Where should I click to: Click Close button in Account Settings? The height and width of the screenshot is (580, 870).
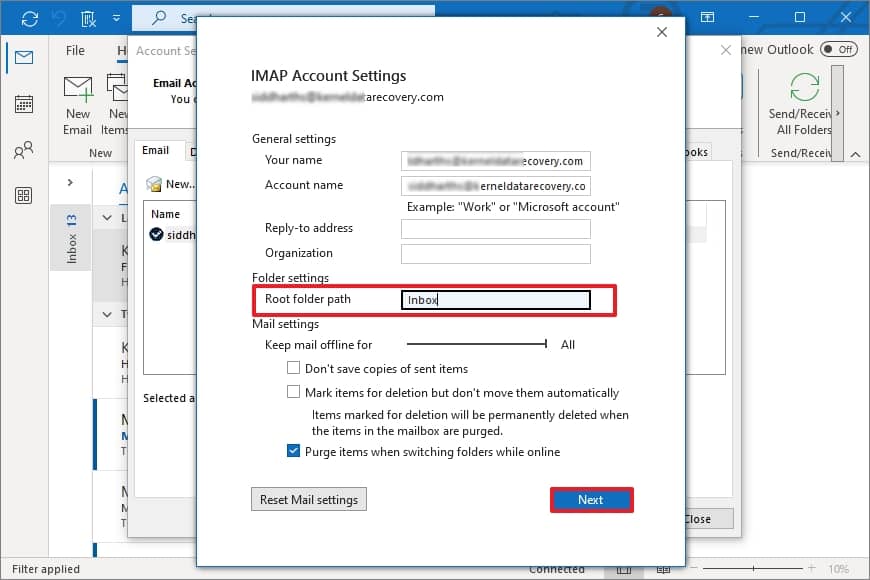point(709,519)
